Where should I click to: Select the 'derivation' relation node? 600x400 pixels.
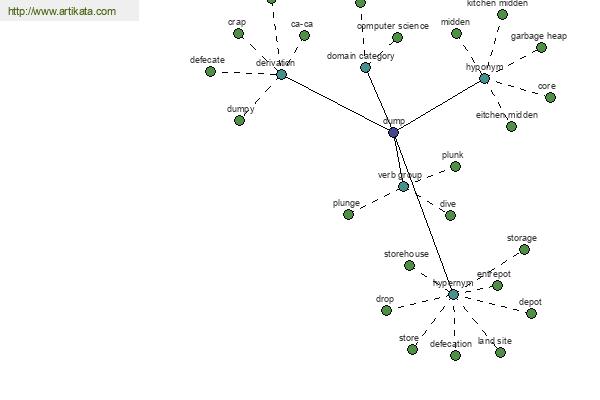pyautogui.click(x=281, y=75)
